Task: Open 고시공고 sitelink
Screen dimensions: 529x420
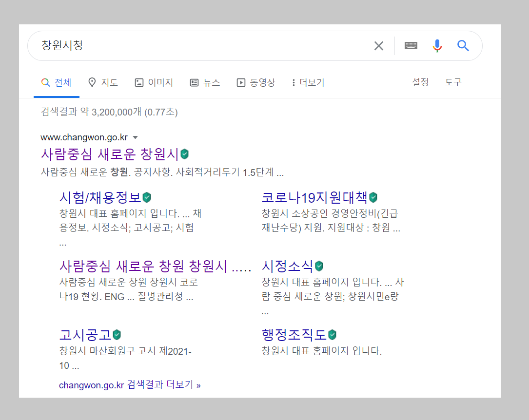Action: [x=85, y=335]
